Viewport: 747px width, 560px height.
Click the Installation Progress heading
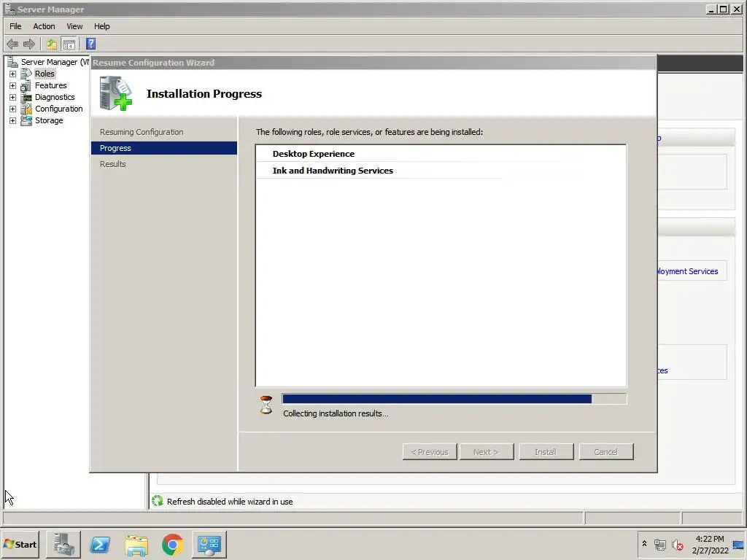[204, 94]
